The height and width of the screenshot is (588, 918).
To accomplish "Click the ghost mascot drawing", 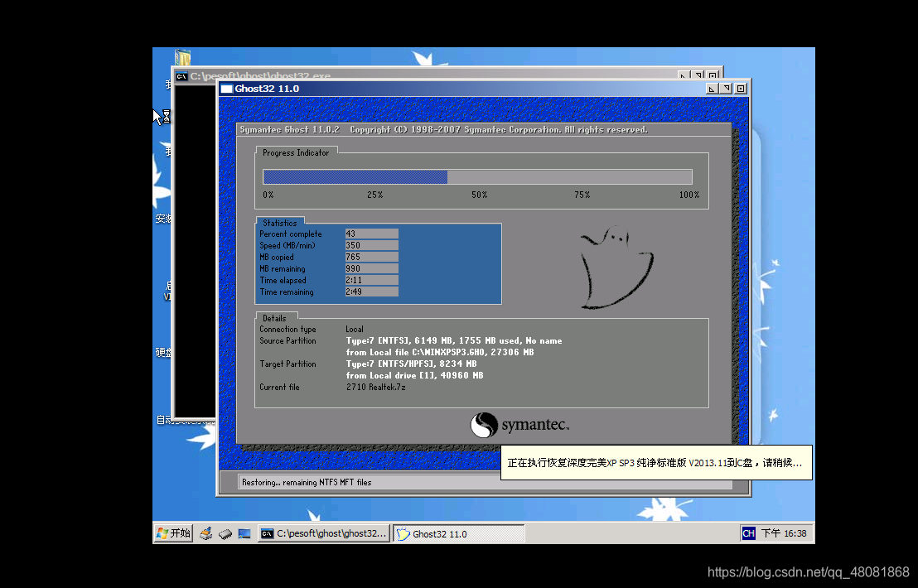I will tap(616, 267).
